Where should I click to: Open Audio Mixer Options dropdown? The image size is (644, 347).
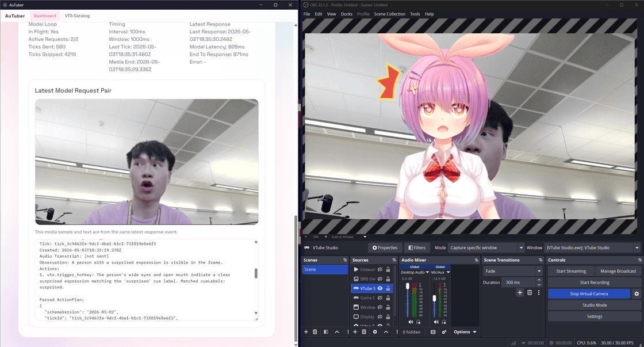(465, 332)
